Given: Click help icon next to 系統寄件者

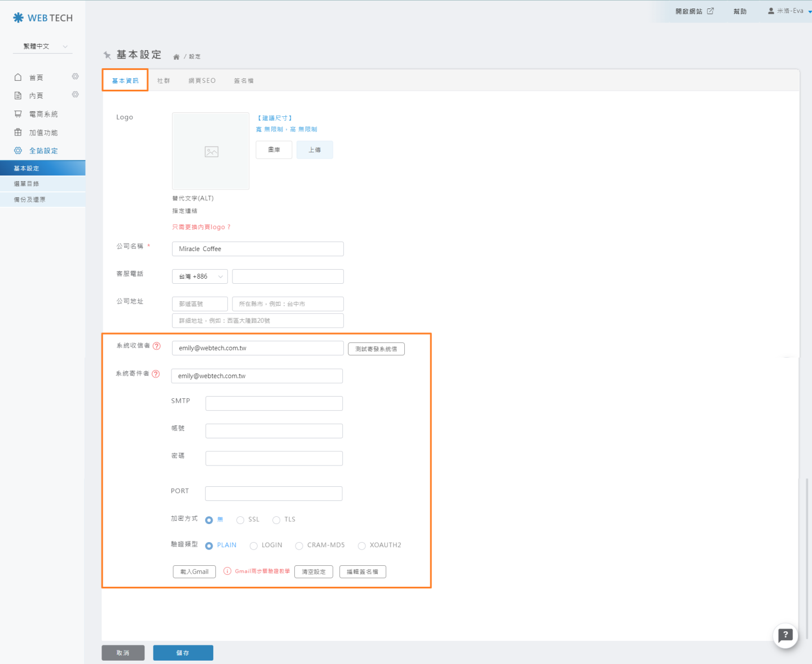Looking at the screenshot, I should [x=156, y=374].
